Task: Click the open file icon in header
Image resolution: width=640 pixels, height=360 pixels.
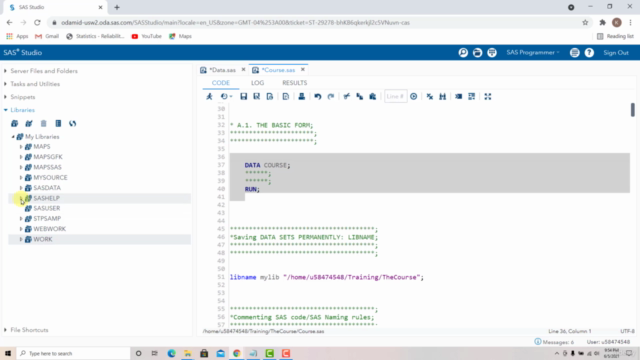Action: [477, 53]
